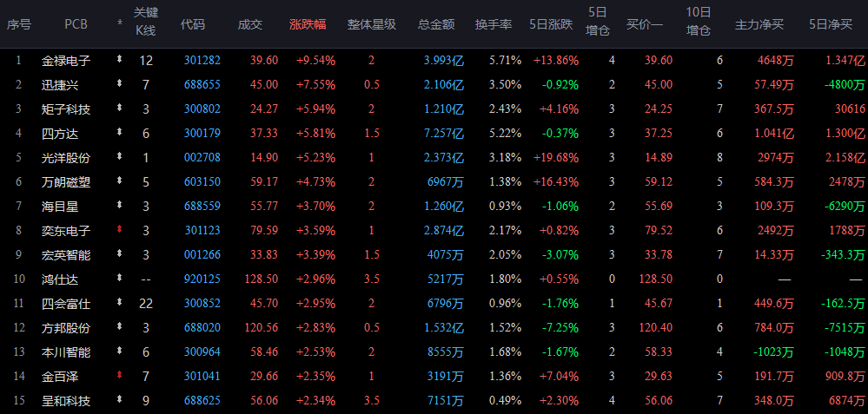Viewport: 868px width, 414px height.
Task: Click total amount 7.257亿
Action: coord(444,133)
